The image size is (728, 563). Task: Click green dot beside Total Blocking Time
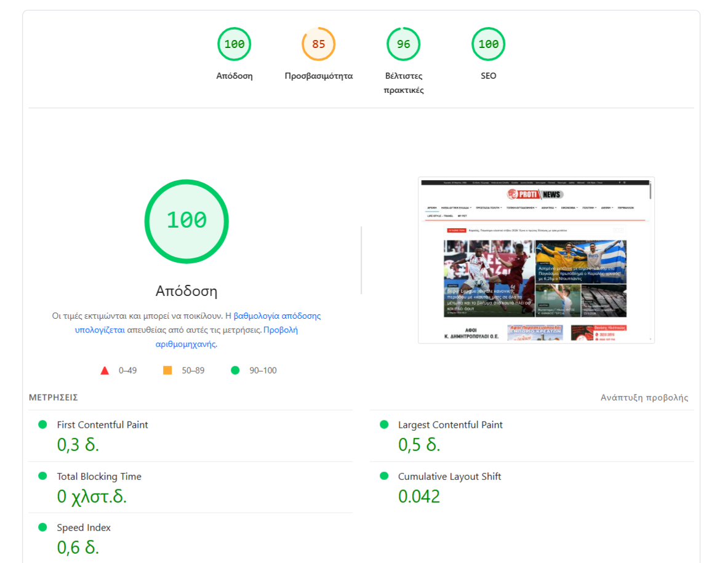(42, 476)
